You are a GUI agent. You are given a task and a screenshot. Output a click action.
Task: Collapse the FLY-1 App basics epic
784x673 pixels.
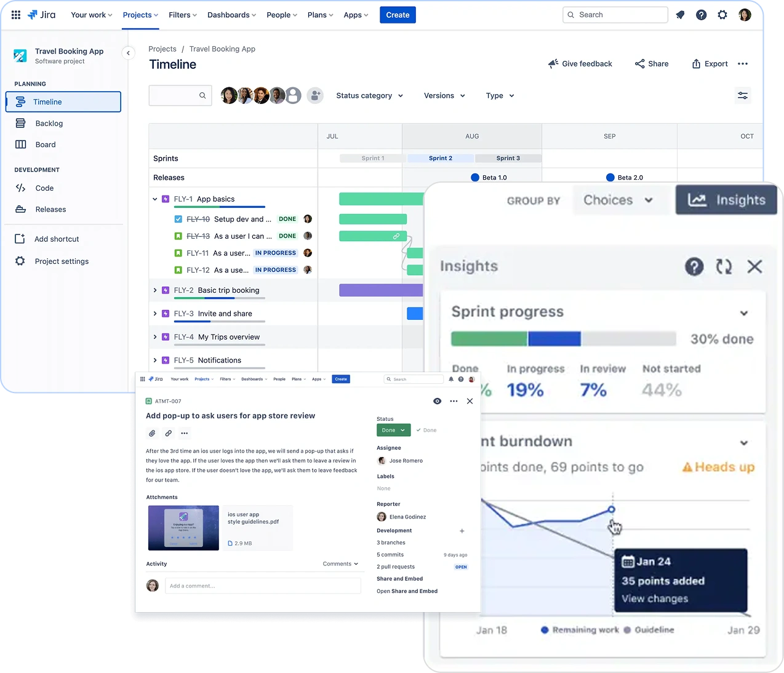coord(155,199)
